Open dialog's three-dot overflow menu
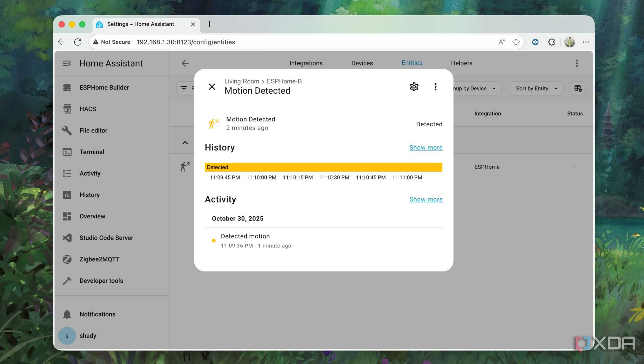Image resolution: width=644 pixels, height=364 pixels. click(435, 87)
